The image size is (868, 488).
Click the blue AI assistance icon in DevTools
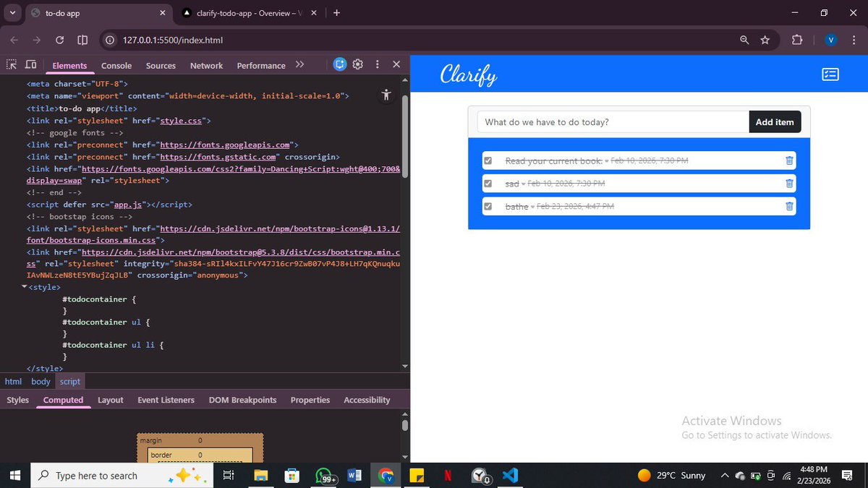click(340, 64)
